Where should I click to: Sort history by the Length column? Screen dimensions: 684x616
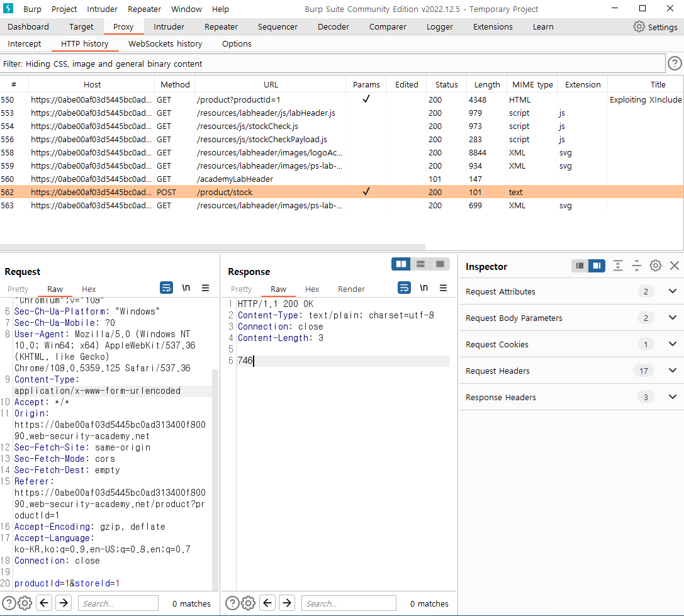(x=487, y=85)
